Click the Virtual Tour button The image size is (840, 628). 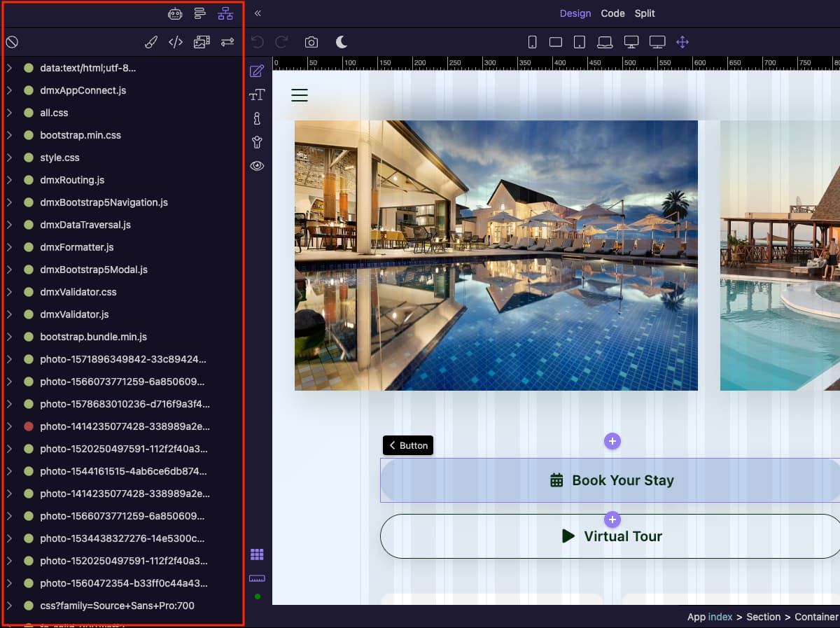coord(611,536)
